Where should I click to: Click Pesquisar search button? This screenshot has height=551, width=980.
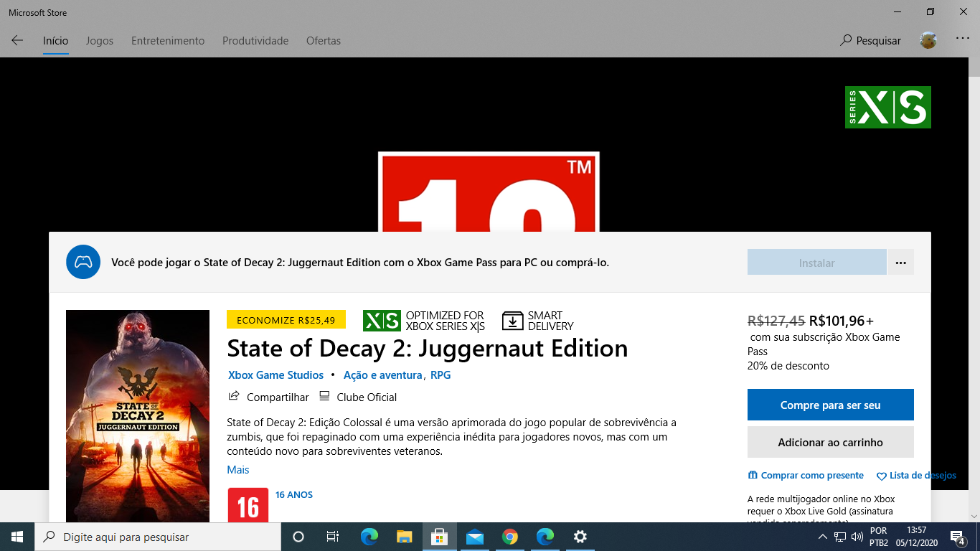870,41
